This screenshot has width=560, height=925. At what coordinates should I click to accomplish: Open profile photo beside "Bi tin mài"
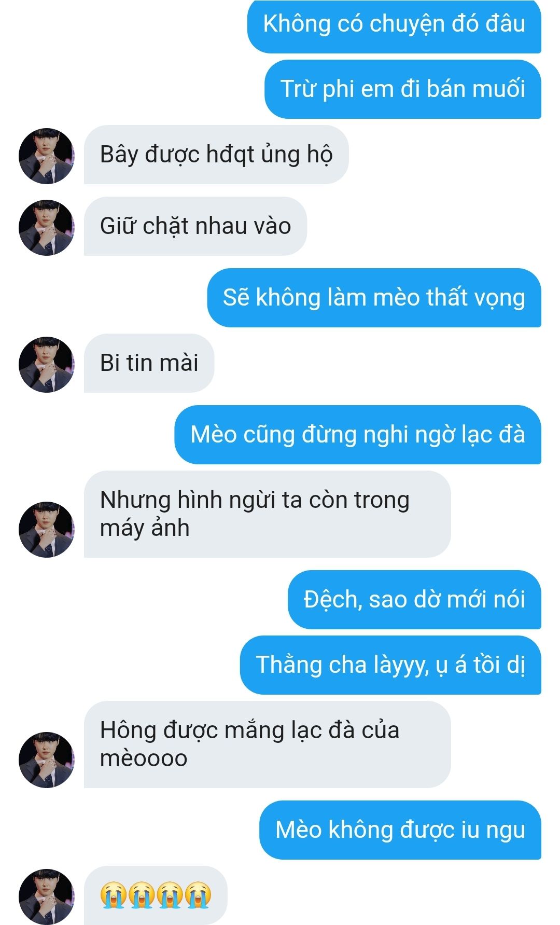pos(47,364)
